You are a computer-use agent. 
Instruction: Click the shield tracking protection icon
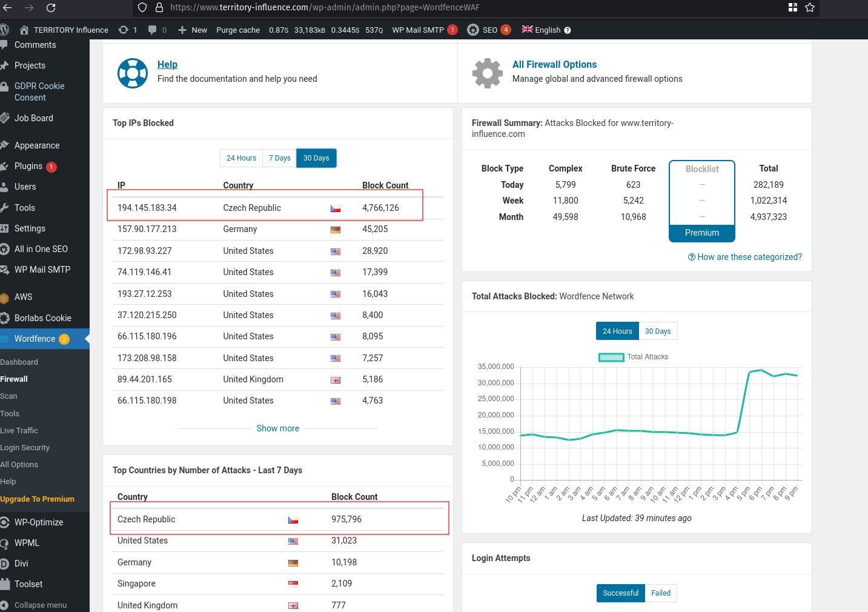coord(142,7)
